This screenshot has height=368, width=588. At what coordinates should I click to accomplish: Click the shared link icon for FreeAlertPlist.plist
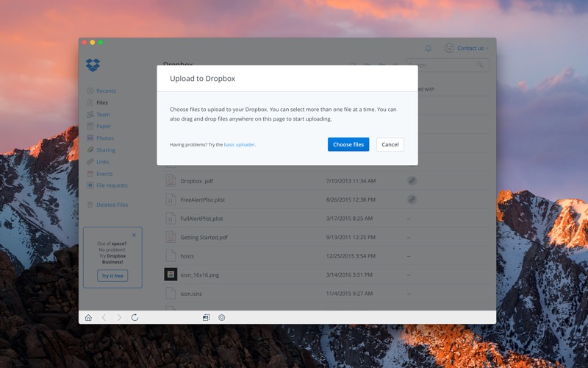click(412, 199)
